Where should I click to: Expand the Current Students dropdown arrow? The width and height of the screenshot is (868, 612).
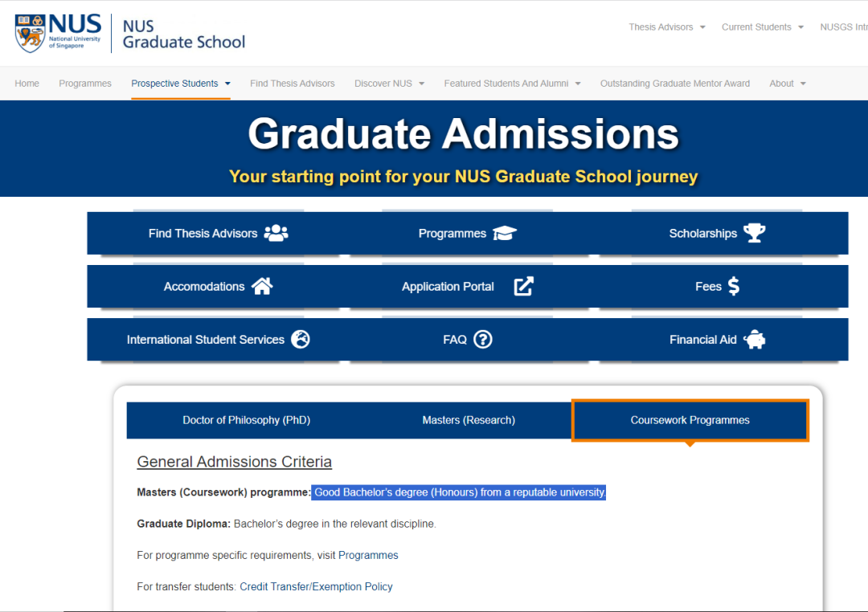coord(800,27)
